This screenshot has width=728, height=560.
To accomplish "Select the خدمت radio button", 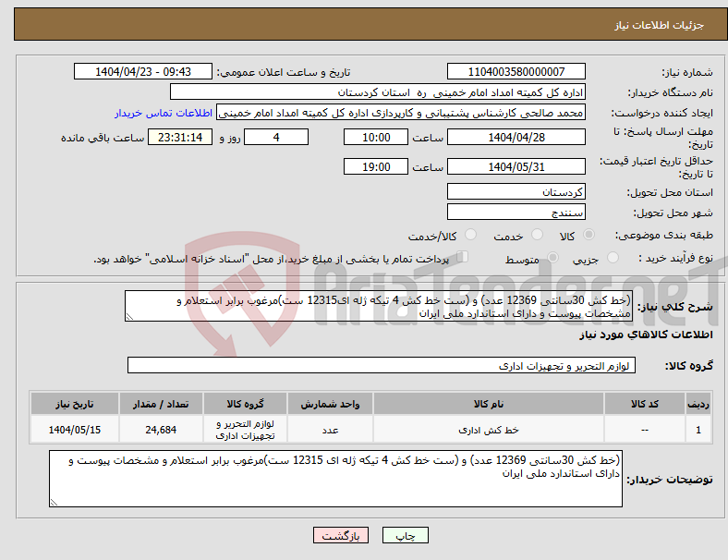I will coord(537,235).
